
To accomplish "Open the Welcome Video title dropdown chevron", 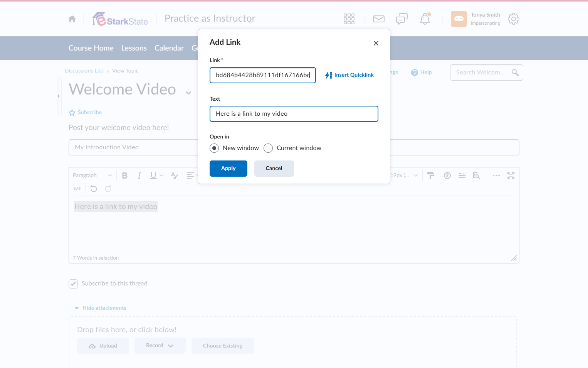I will (188, 93).
